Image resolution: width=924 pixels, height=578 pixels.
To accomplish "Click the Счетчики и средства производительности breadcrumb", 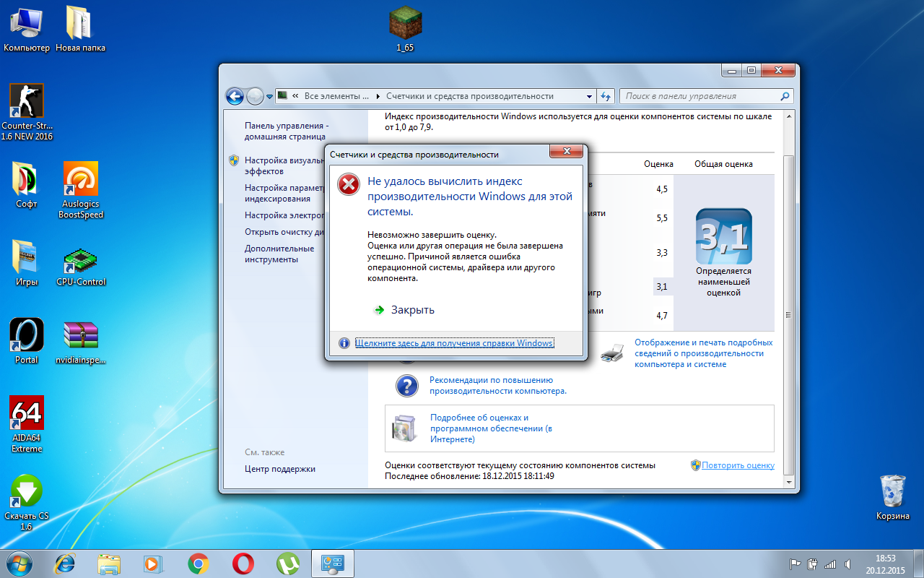I will pos(470,96).
